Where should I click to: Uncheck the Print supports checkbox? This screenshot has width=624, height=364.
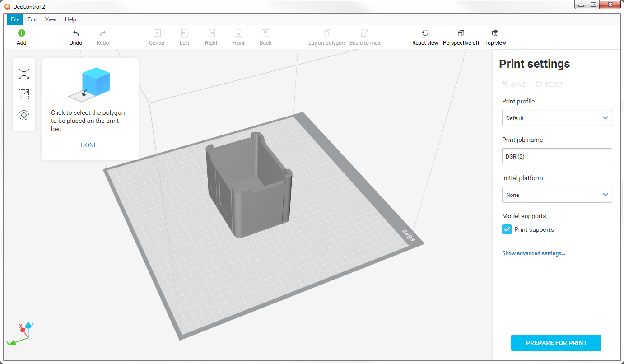507,229
